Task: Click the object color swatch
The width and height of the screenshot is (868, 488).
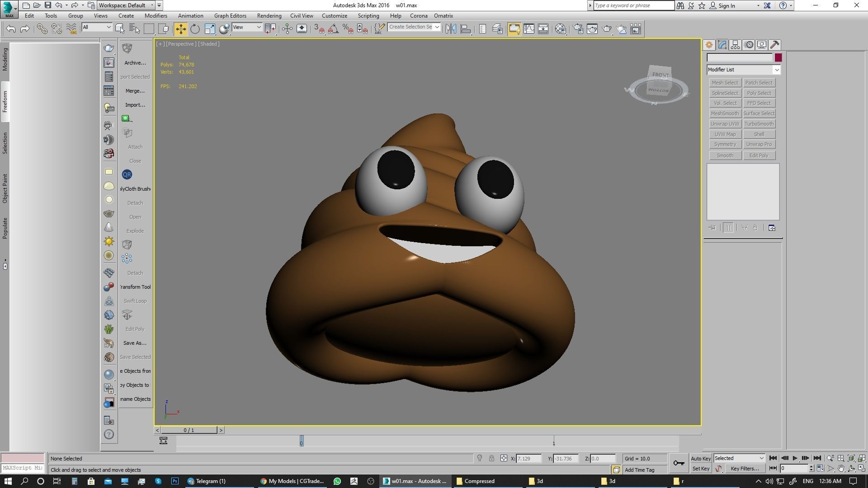Action: point(778,58)
